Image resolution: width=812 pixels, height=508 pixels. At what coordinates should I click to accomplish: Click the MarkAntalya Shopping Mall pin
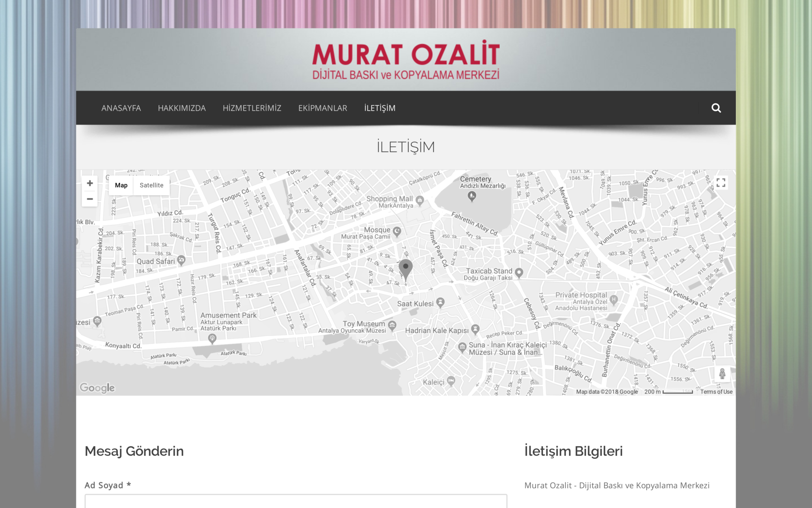tap(420, 200)
